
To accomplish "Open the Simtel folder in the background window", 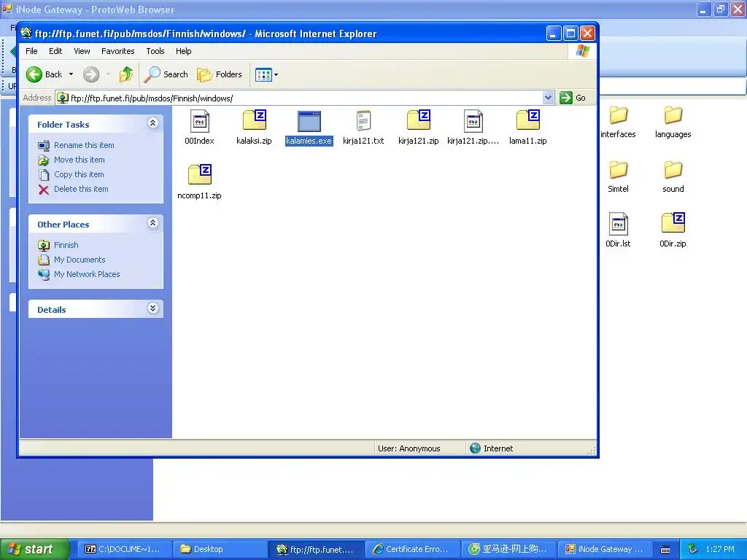I will coord(619,170).
